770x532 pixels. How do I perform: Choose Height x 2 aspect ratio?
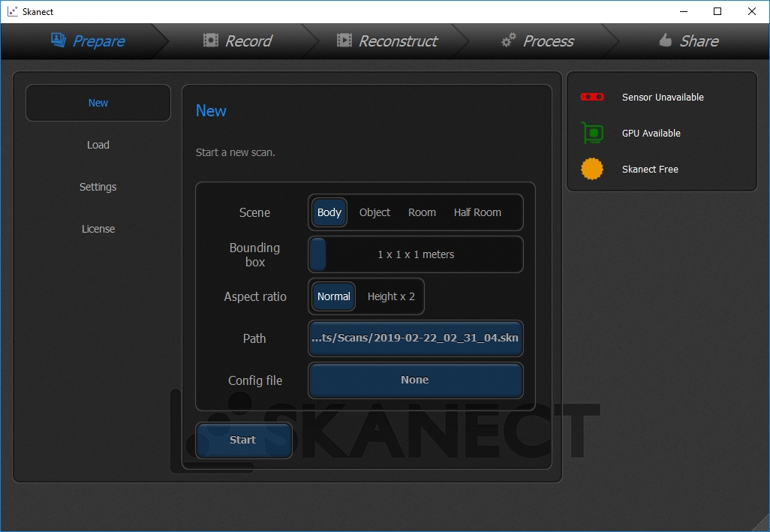[x=391, y=296]
